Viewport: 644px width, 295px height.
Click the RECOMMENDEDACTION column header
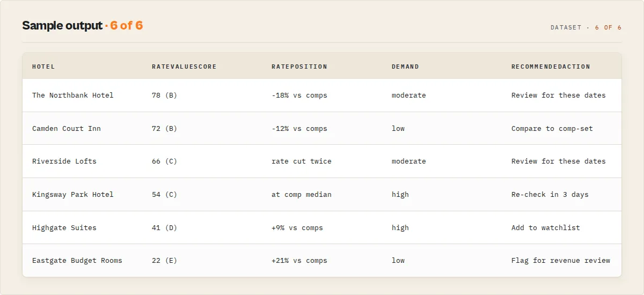(x=551, y=67)
